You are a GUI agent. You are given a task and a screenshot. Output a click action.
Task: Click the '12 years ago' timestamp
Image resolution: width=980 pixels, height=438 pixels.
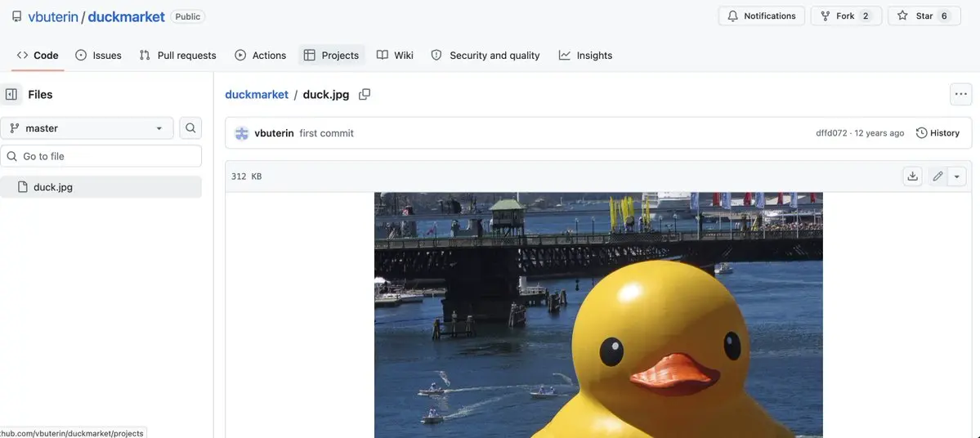click(x=879, y=133)
